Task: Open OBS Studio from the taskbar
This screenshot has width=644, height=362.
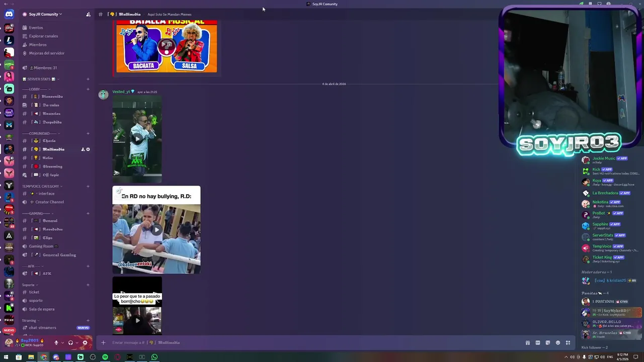Action: click(93, 357)
